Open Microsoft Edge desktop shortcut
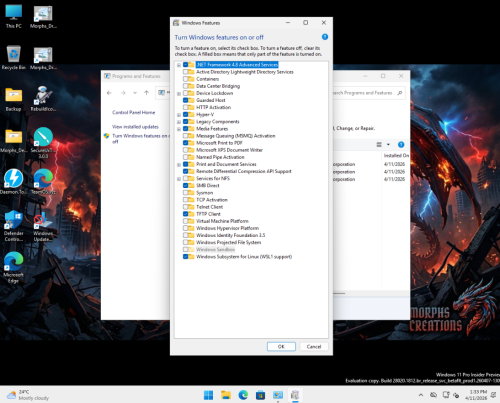 pos(14,267)
